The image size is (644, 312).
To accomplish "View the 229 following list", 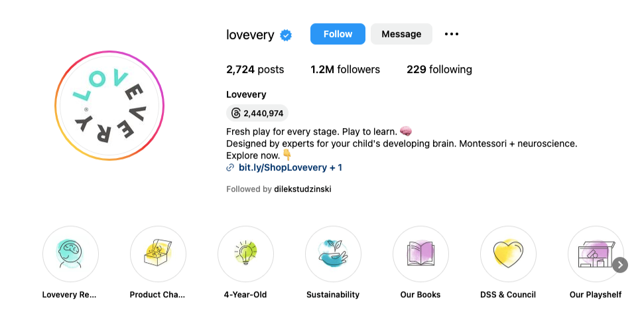I will coord(439,70).
